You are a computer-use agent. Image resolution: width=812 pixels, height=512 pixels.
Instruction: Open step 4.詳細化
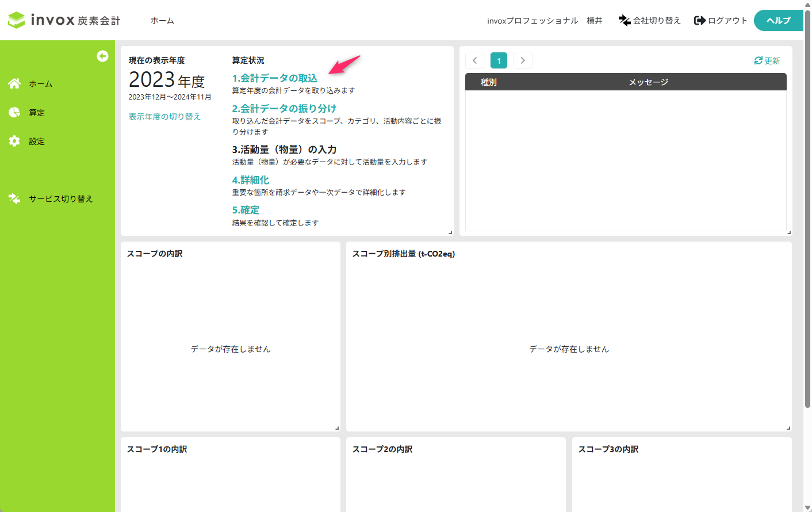click(251, 180)
